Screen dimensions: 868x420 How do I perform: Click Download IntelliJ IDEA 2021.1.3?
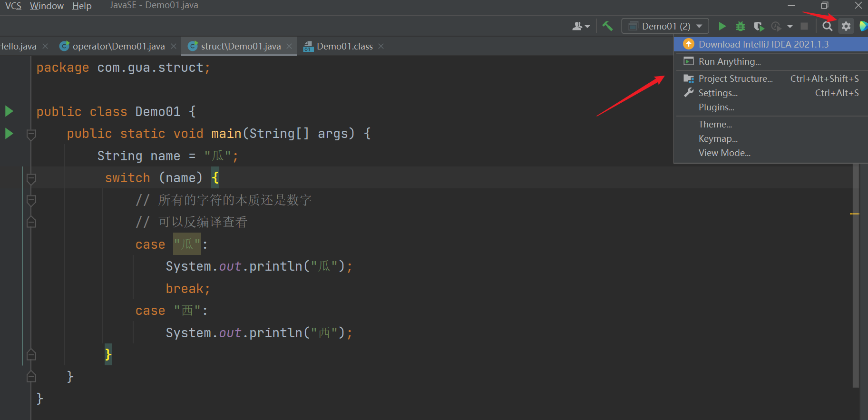[763, 44]
